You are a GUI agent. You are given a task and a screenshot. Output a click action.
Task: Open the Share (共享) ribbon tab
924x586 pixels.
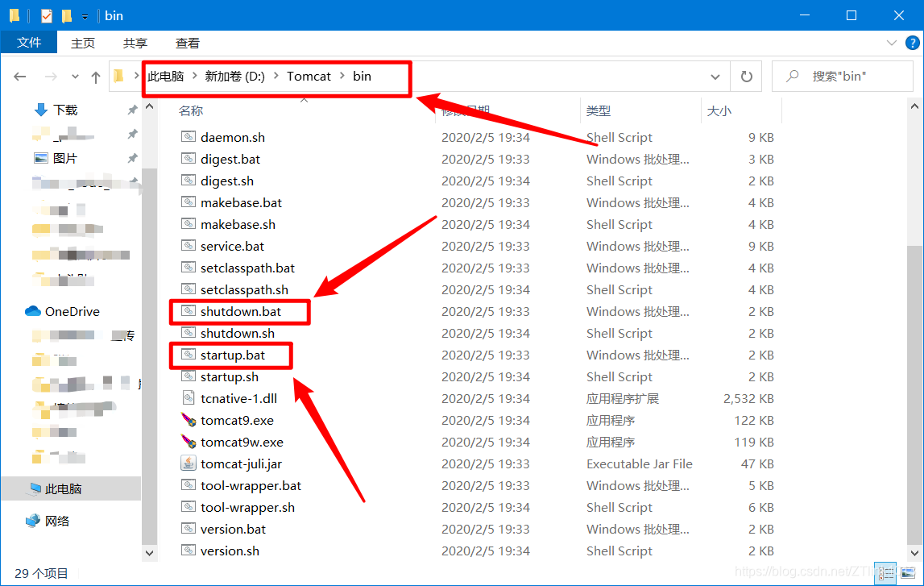click(135, 43)
